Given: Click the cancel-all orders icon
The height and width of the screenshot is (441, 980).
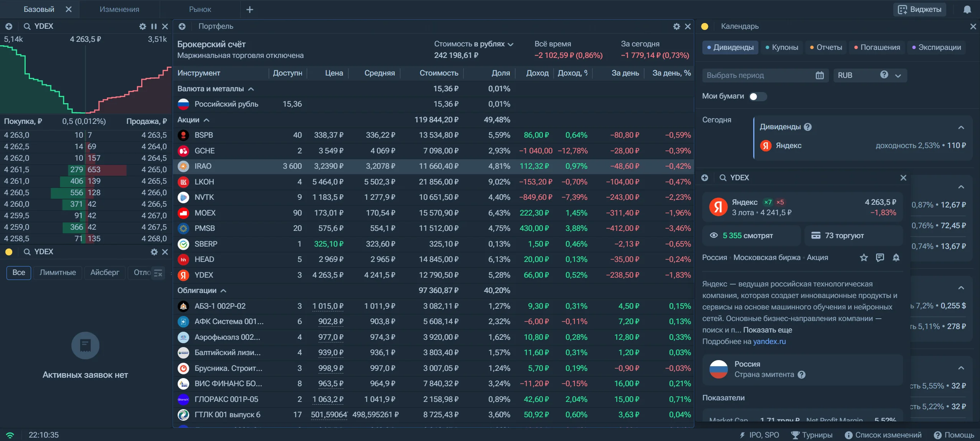Looking at the screenshot, I should point(158,273).
